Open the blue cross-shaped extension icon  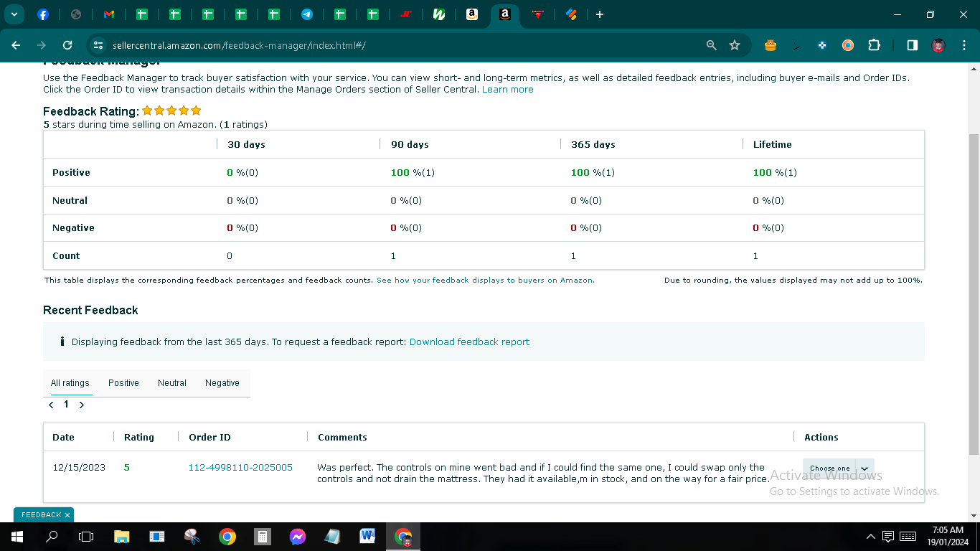(822, 45)
